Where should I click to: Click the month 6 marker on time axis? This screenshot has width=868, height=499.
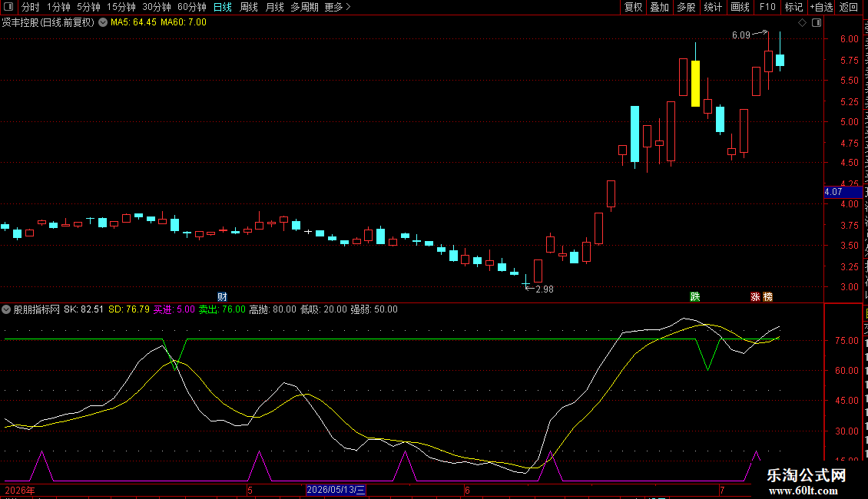click(x=467, y=490)
